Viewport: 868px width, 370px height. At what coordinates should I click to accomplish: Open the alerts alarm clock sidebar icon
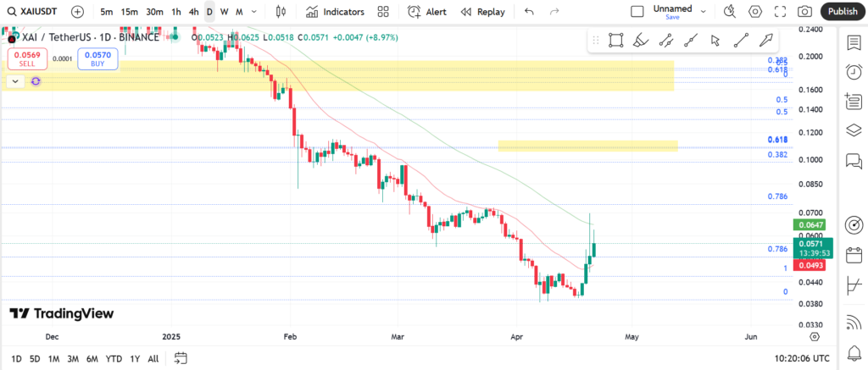click(854, 72)
